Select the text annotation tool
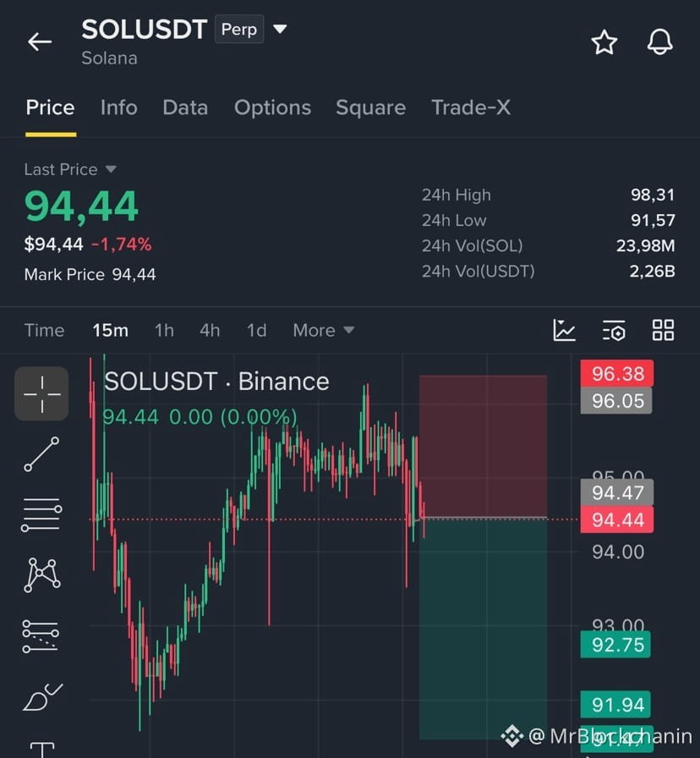 coord(42,750)
